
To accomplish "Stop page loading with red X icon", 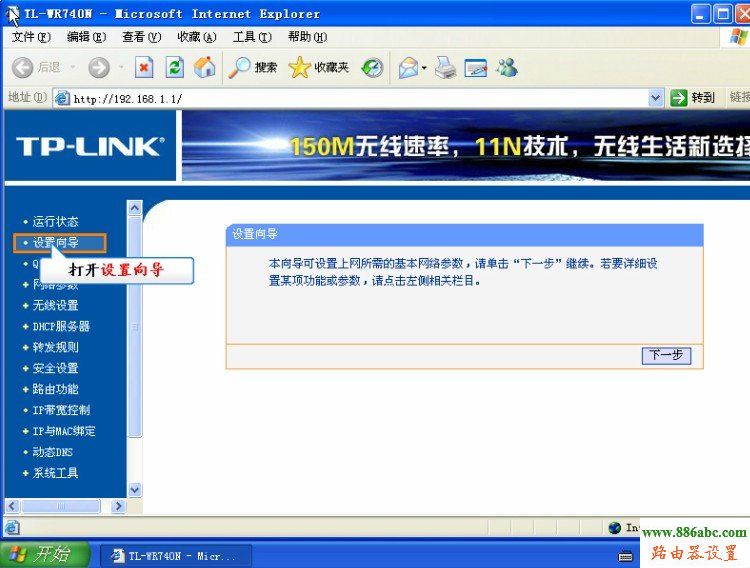I will pos(144,67).
